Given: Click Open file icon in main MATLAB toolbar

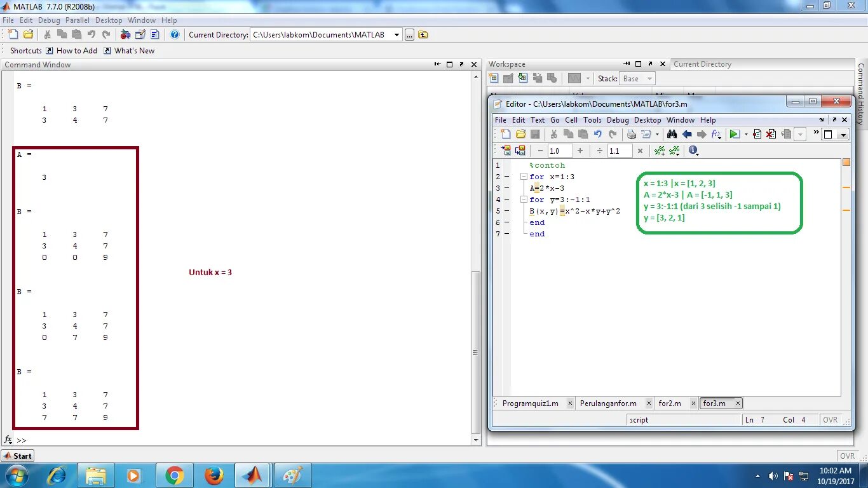Looking at the screenshot, I should [x=28, y=34].
